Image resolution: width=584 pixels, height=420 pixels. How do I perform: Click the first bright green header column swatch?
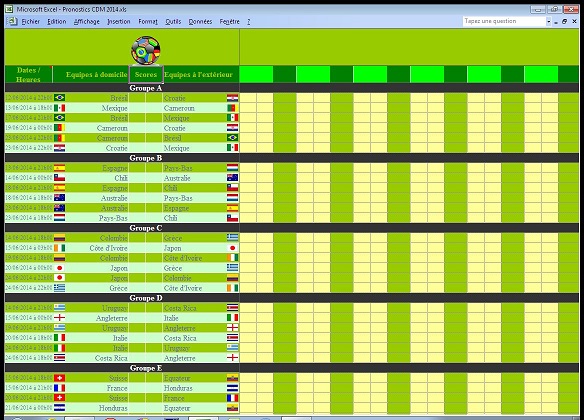click(x=256, y=74)
